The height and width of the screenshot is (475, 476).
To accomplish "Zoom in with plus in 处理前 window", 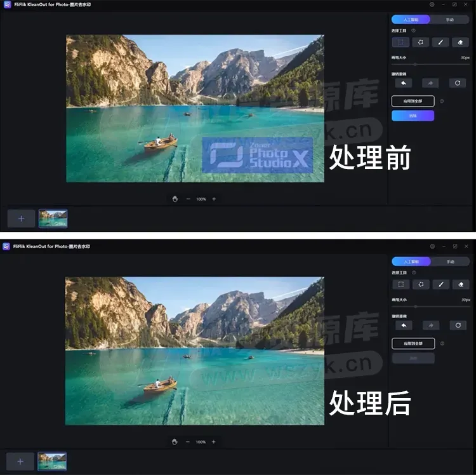I will pos(214,199).
